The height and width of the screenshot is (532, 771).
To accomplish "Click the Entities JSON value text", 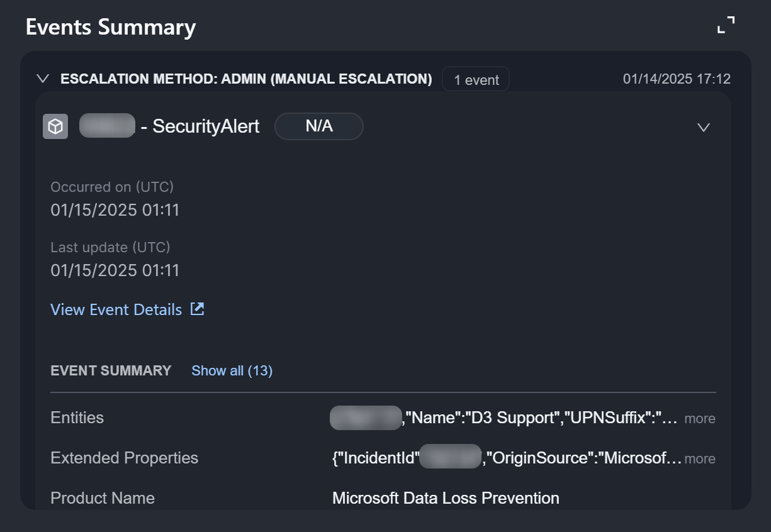I will tap(541, 418).
